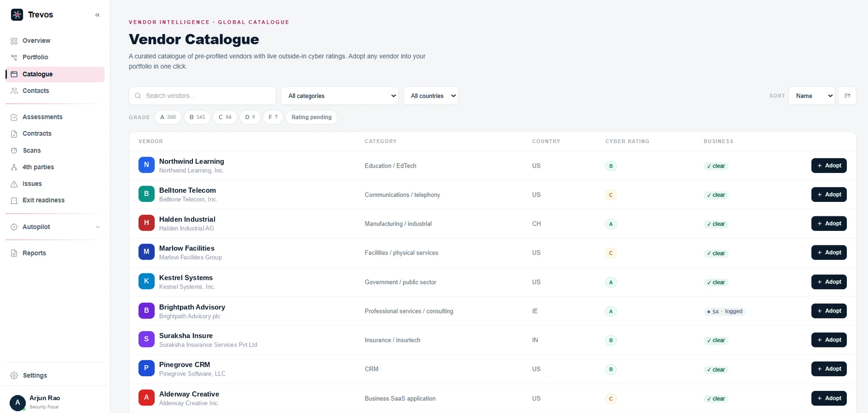Click the Trevos logo icon

17,14
